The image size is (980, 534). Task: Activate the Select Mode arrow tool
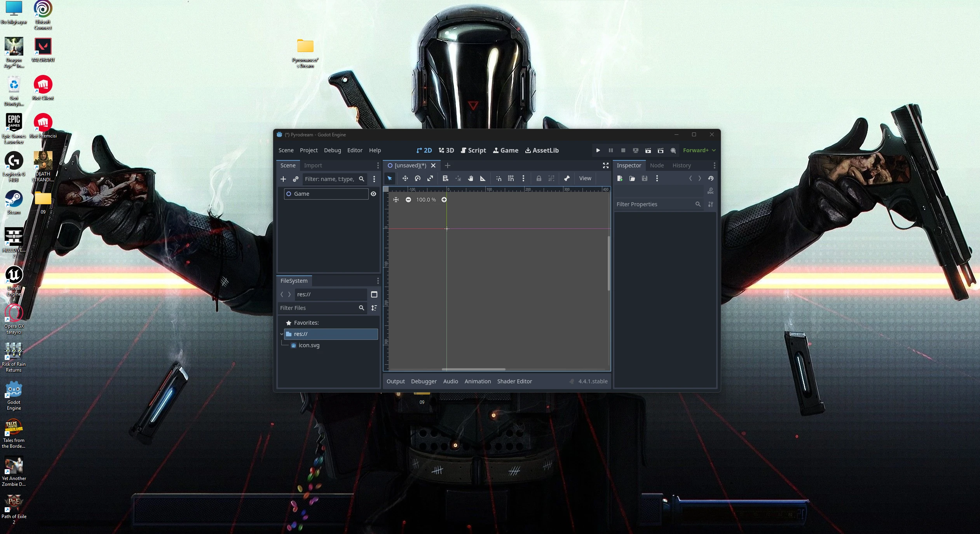pos(390,178)
